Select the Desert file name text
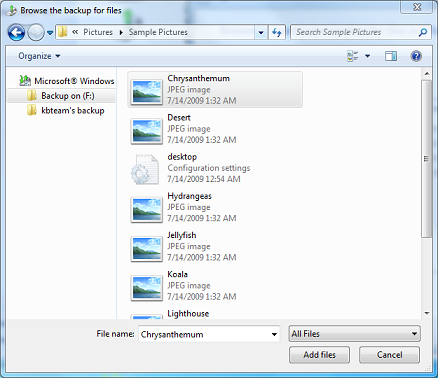Viewport: 438px width, 378px height. [x=179, y=118]
